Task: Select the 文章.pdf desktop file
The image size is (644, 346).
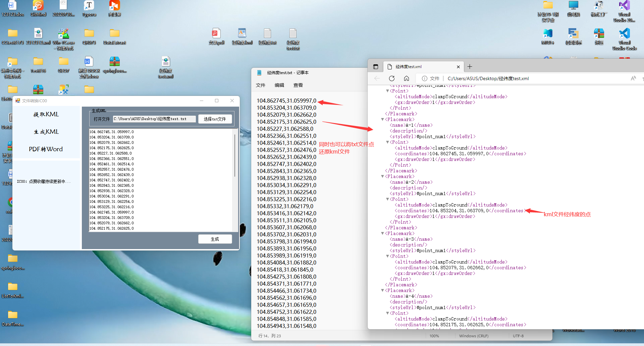Action: coord(216,36)
